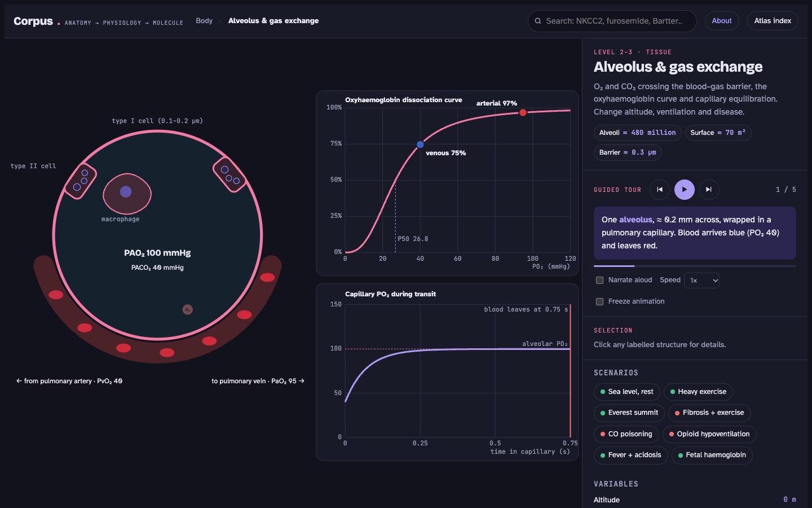The image size is (812, 508).
Task: Select the Fetal haemoglobin scenario
Action: click(712, 455)
